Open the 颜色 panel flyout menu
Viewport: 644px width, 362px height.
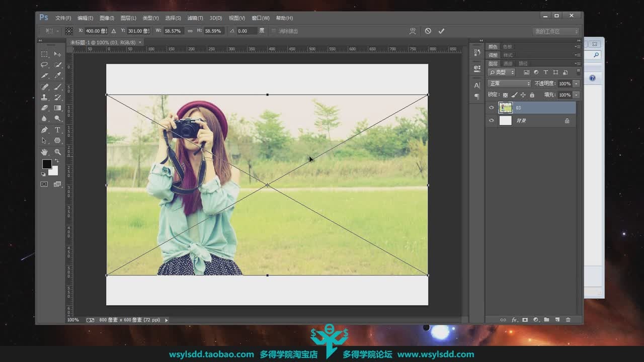click(x=578, y=47)
